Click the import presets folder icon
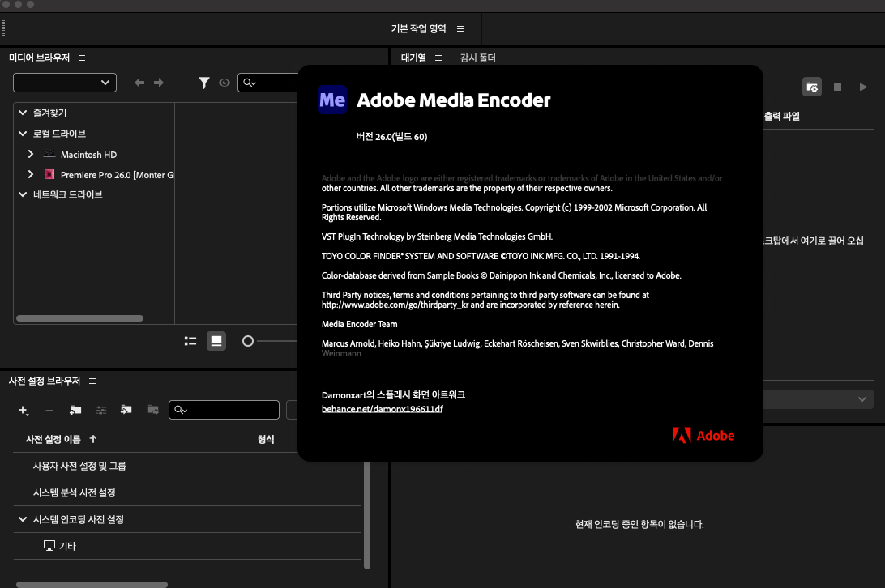Image resolution: width=885 pixels, height=588 pixels. pos(126,411)
